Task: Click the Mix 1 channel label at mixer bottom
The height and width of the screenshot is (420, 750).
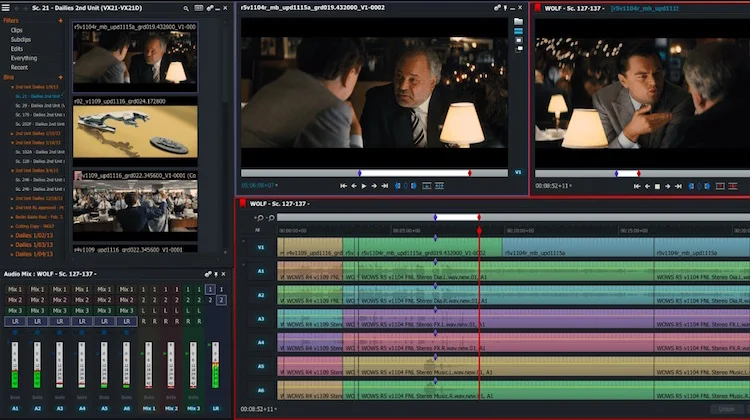Action: tap(149, 409)
